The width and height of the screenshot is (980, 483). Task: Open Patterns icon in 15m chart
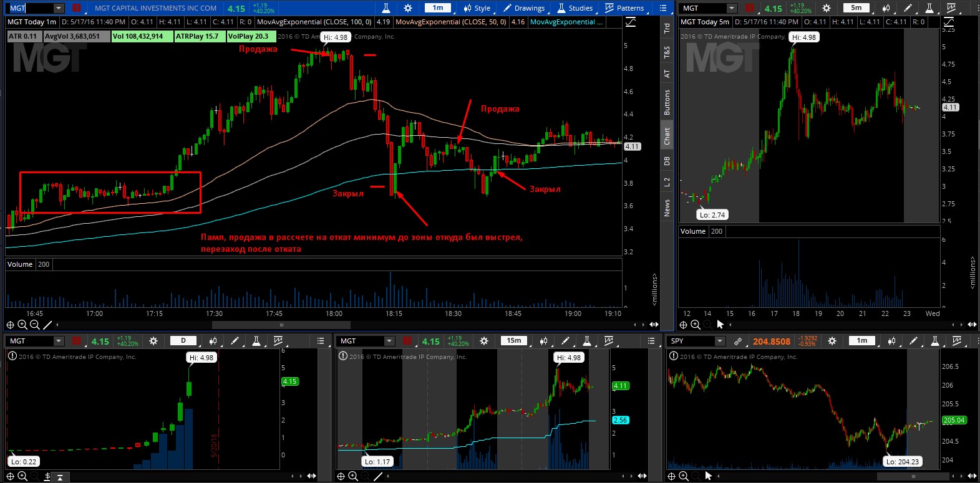coord(608,341)
